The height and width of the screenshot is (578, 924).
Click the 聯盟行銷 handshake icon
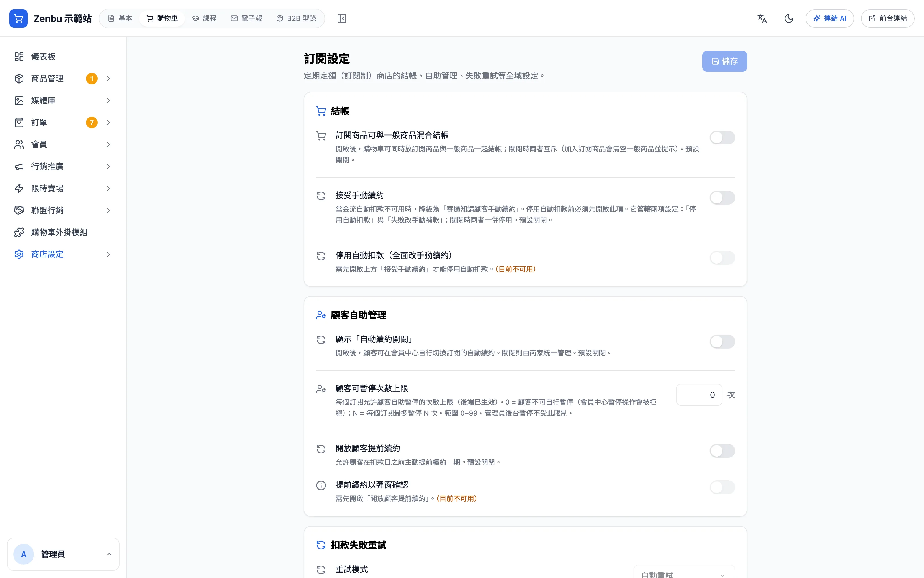(19, 210)
